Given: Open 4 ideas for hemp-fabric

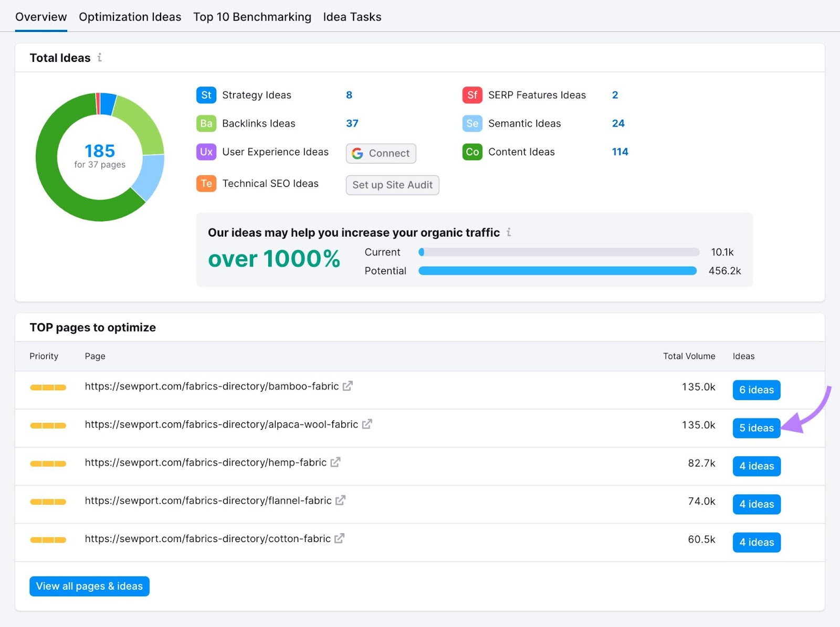Looking at the screenshot, I should 757,466.
